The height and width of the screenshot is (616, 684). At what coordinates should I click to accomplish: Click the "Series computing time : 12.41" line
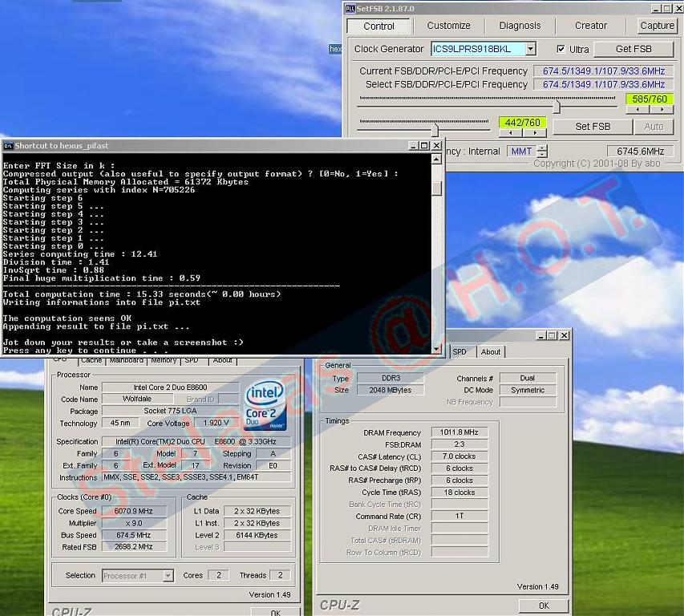pos(80,254)
